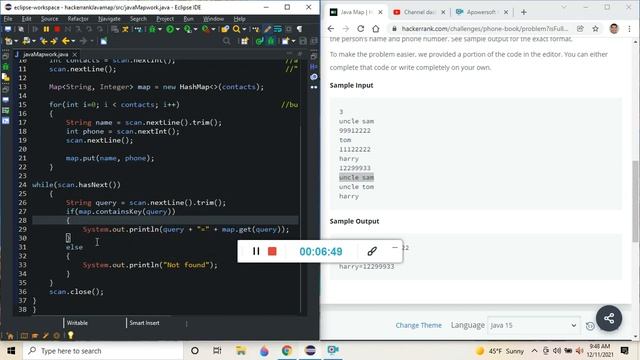Minimize the recorder toolbar widget

tap(394, 247)
